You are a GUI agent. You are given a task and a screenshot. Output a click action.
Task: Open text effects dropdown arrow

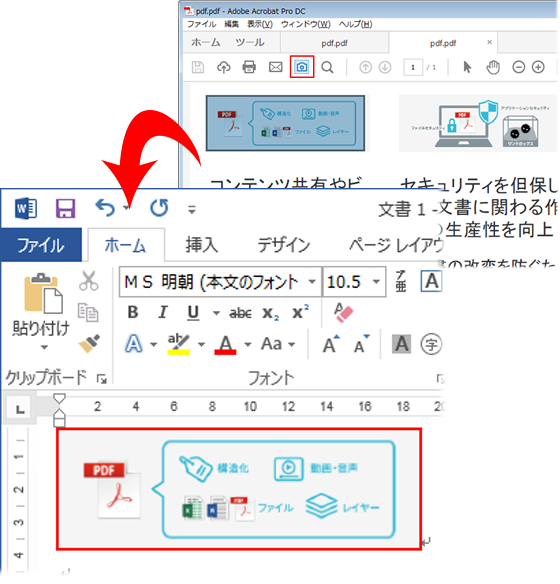[x=153, y=345]
